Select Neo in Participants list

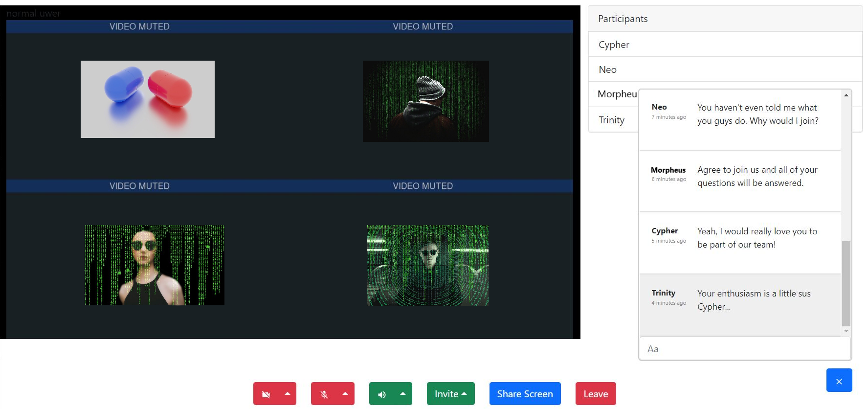(725, 69)
